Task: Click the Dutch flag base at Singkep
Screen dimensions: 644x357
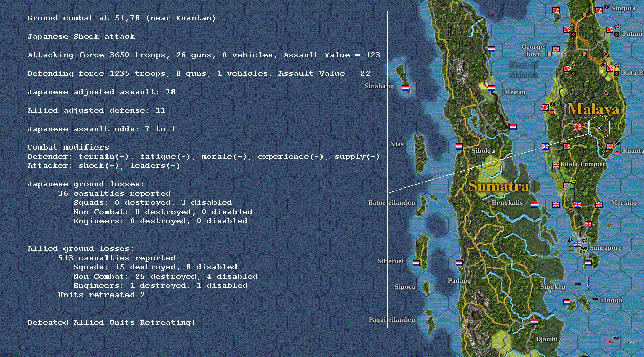Action: coord(567,302)
